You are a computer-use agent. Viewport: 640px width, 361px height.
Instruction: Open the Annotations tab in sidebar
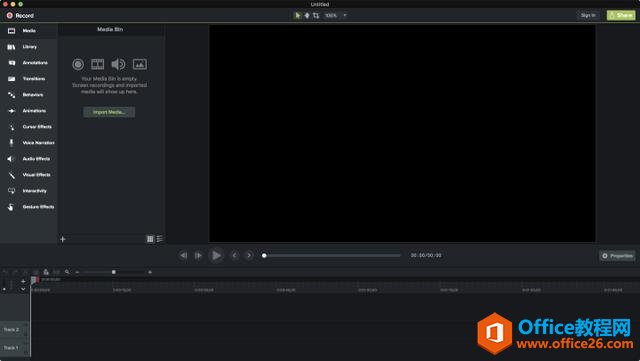click(28, 63)
